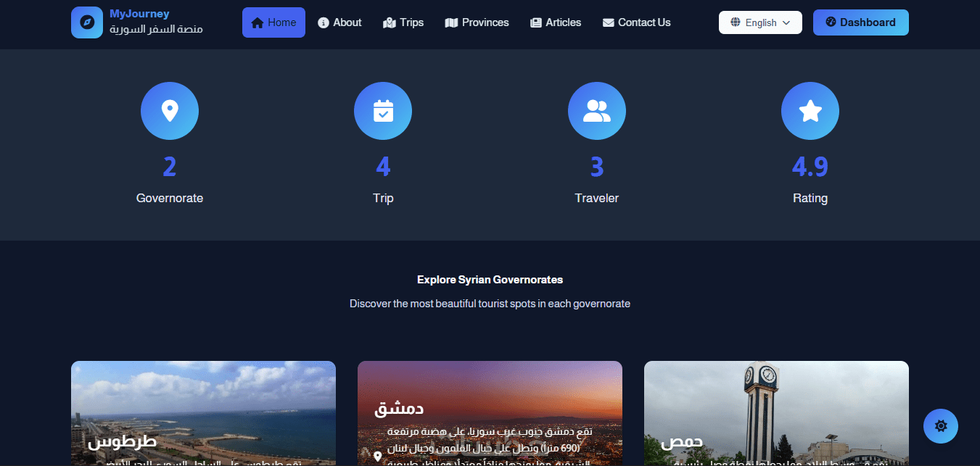
Task: Open the Trips menu item
Action: pos(403,22)
